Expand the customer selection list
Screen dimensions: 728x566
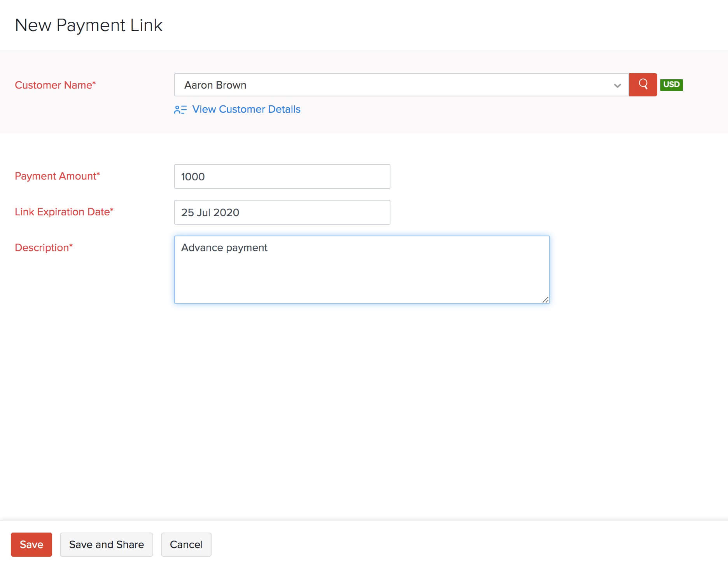616,85
